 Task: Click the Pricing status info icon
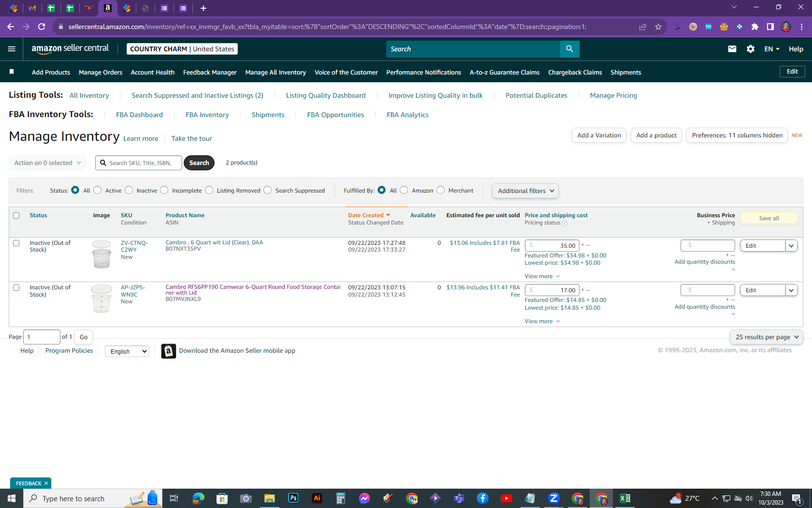[x=565, y=224]
